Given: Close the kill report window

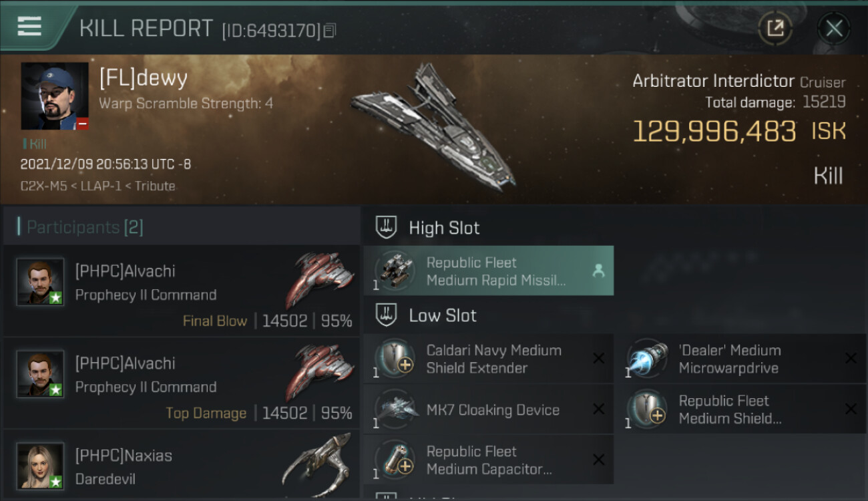Looking at the screenshot, I should 834,28.
